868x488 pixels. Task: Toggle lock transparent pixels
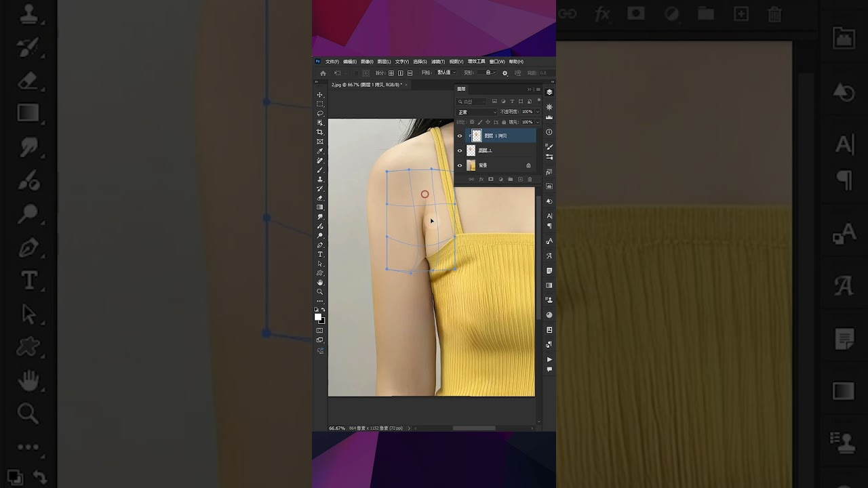(x=472, y=122)
